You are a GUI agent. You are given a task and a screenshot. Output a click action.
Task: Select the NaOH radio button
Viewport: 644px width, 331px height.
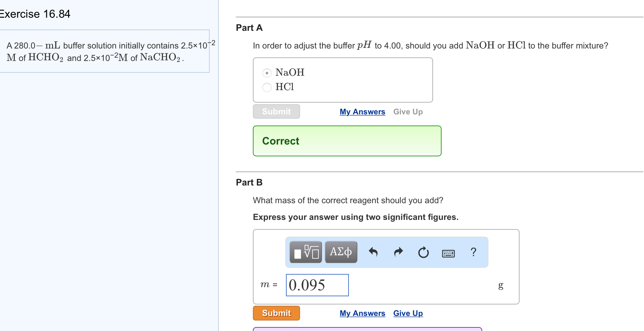267,73
